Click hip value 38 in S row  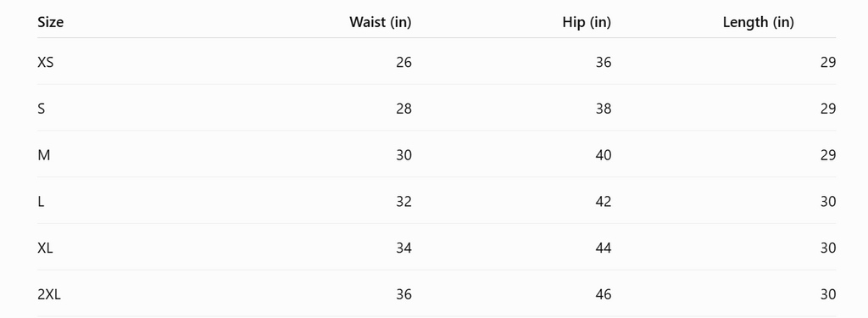[604, 109]
